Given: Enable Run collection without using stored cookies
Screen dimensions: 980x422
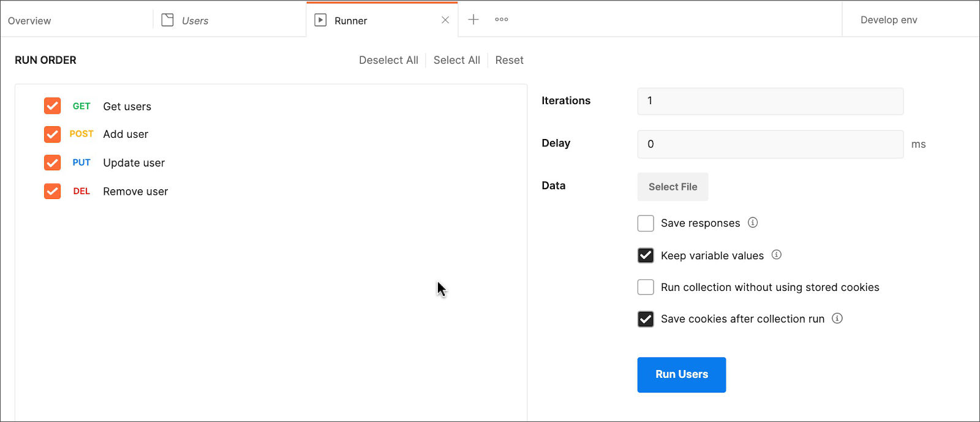Looking at the screenshot, I should pyautogui.click(x=646, y=287).
